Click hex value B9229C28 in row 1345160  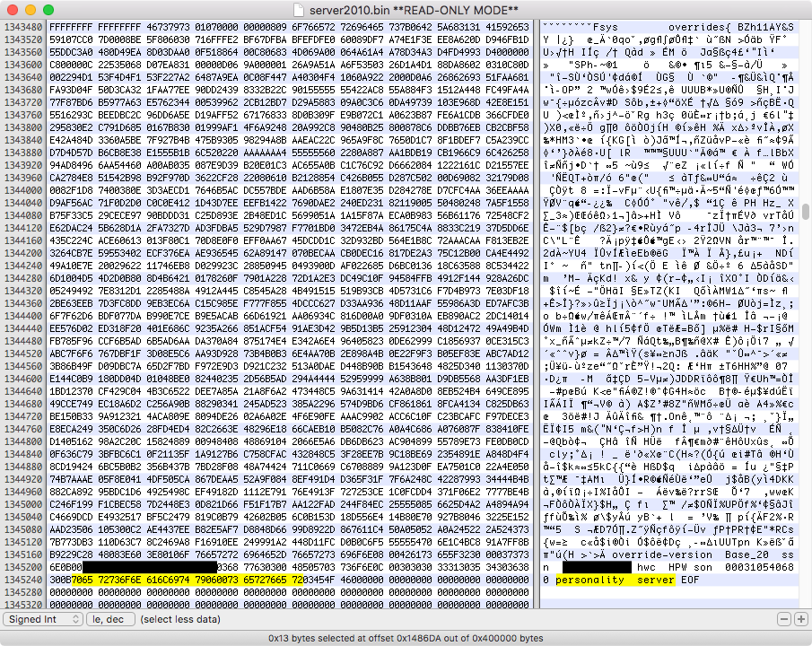point(71,554)
